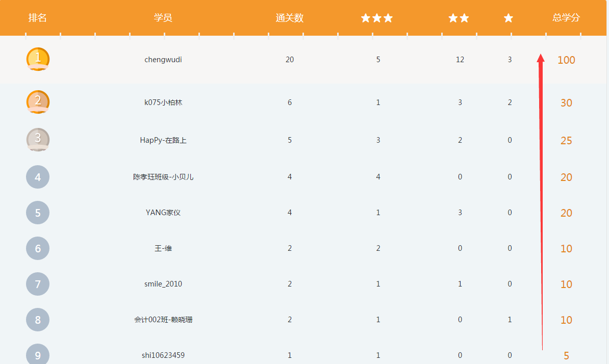Click the student name k075小柏林
609x364 pixels.
[x=163, y=102]
